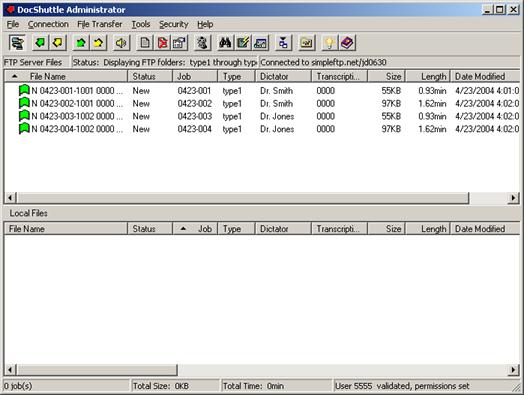Open the File Transfer menu
This screenshot has width=524, height=395.
click(100, 24)
